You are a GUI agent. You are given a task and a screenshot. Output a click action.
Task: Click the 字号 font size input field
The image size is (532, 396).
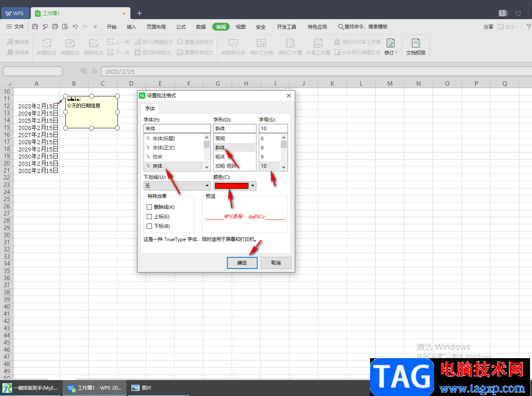273,128
